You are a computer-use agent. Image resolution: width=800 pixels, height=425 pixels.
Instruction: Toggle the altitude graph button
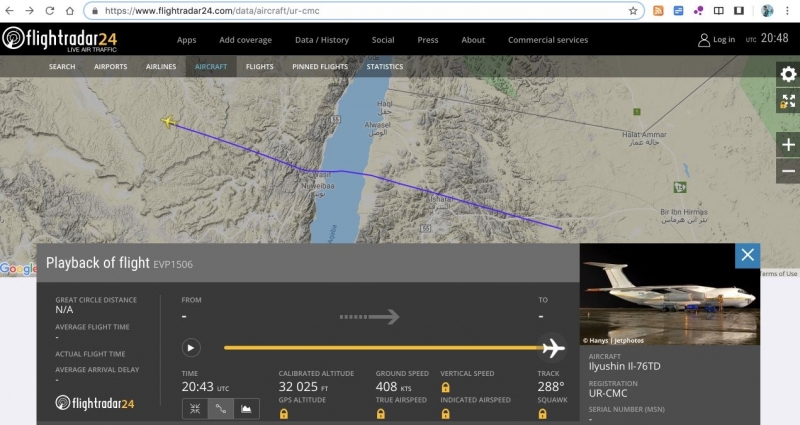[246, 408]
